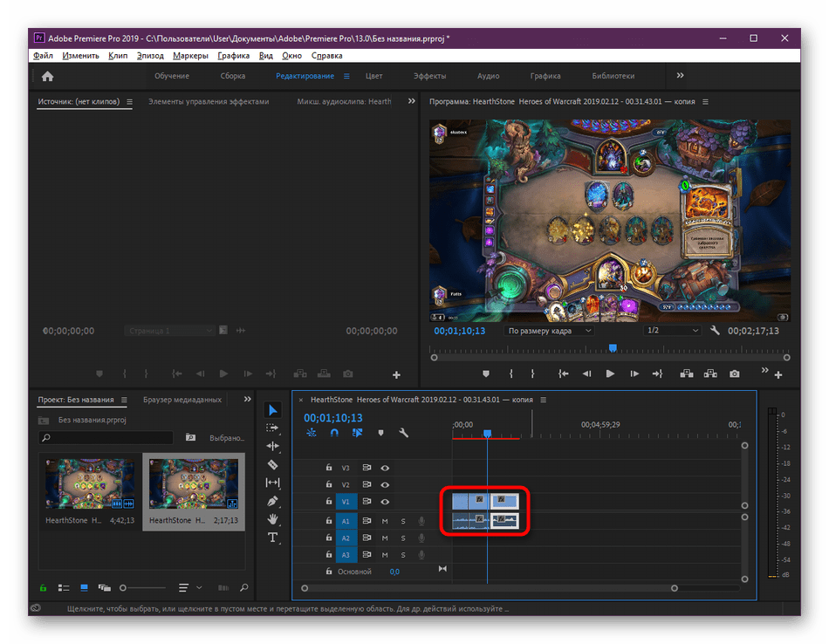Screen dimensions: 829x644
Task: Switch to the 'Эффекты' workspace tab
Action: pyautogui.click(x=429, y=76)
